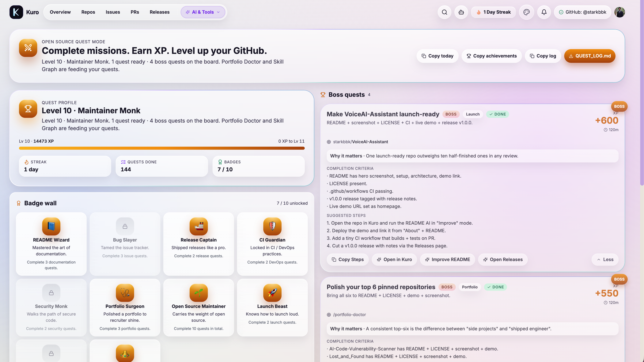Click the GitHub @starkbbk status chip
This screenshot has height=362, width=644.
[582, 12]
